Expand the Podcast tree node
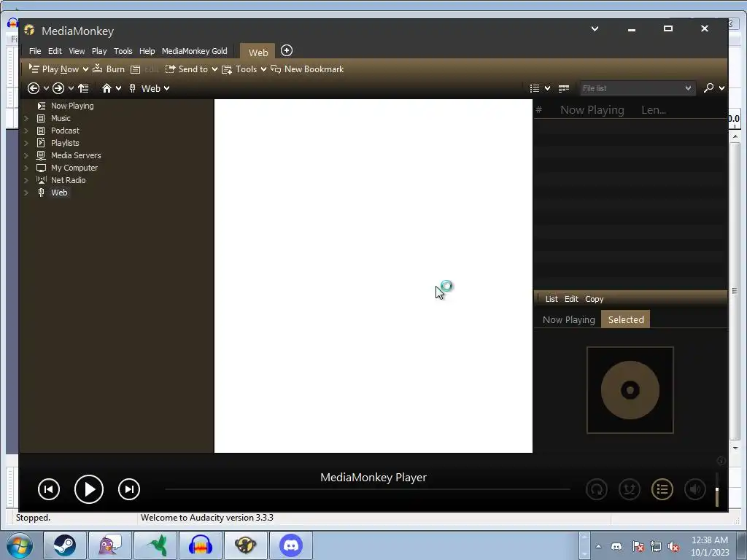The image size is (747, 560). pyautogui.click(x=26, y=131)
